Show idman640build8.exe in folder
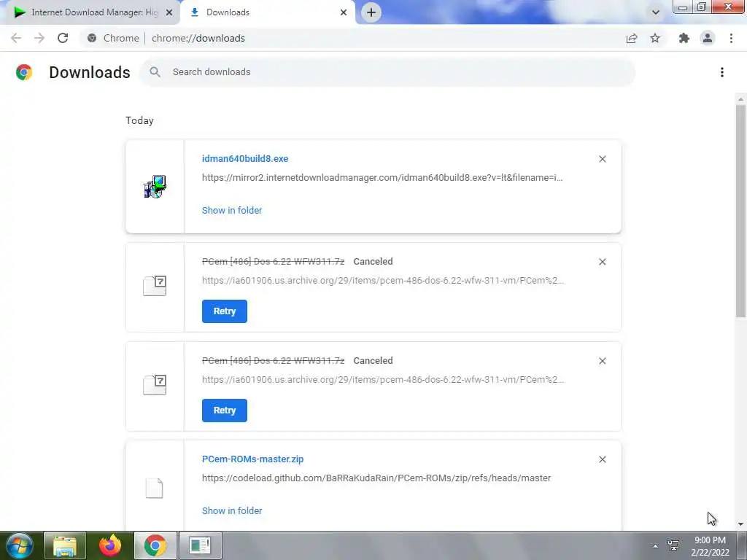747x560 pixels. click(x=231, y=210)
